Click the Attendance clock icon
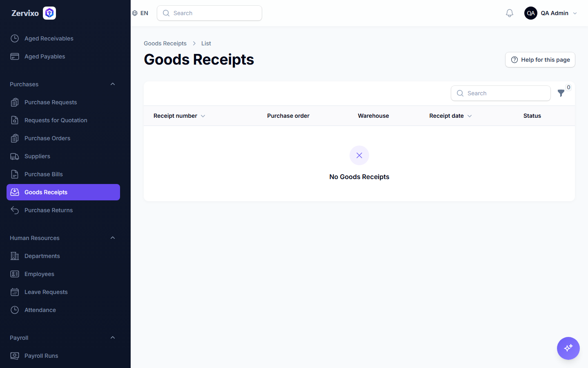The height and width of the screenshot is (368, 588). (15, 310)
